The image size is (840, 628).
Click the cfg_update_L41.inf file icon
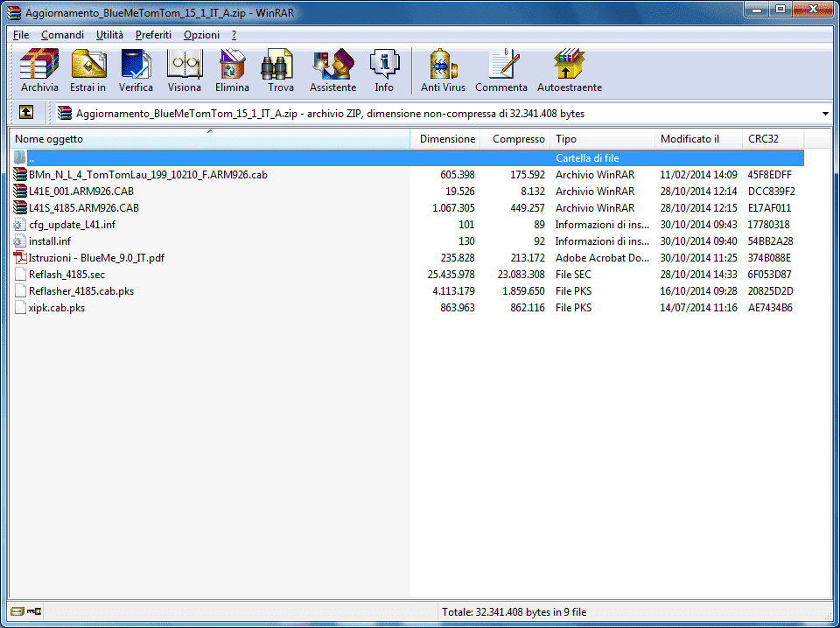tap(20, 224)
